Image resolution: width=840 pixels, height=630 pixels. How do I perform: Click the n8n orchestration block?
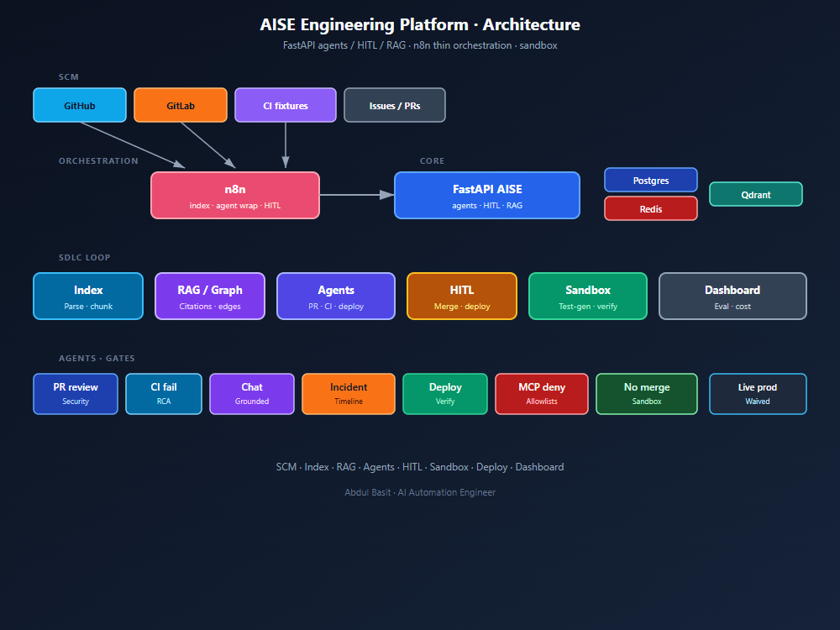pos(235,195)
